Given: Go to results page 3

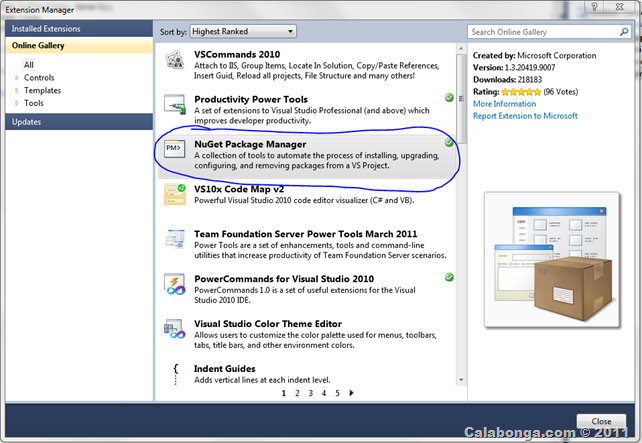Looking at the screenshot, I should [310, 393].
